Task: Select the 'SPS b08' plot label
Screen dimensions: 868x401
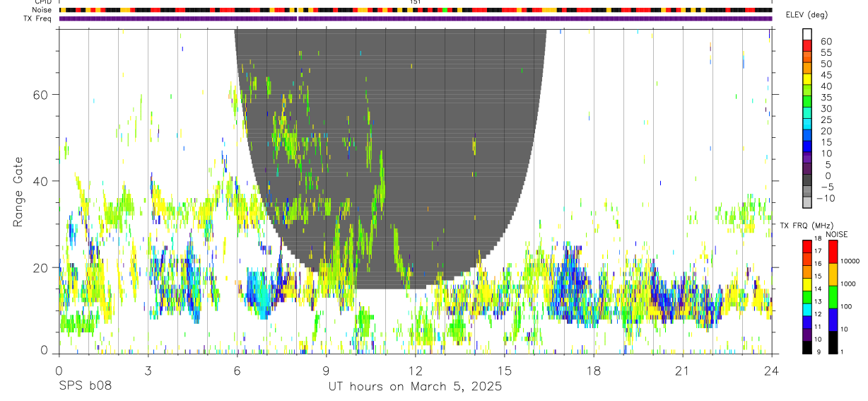Action: click(85, 386)
